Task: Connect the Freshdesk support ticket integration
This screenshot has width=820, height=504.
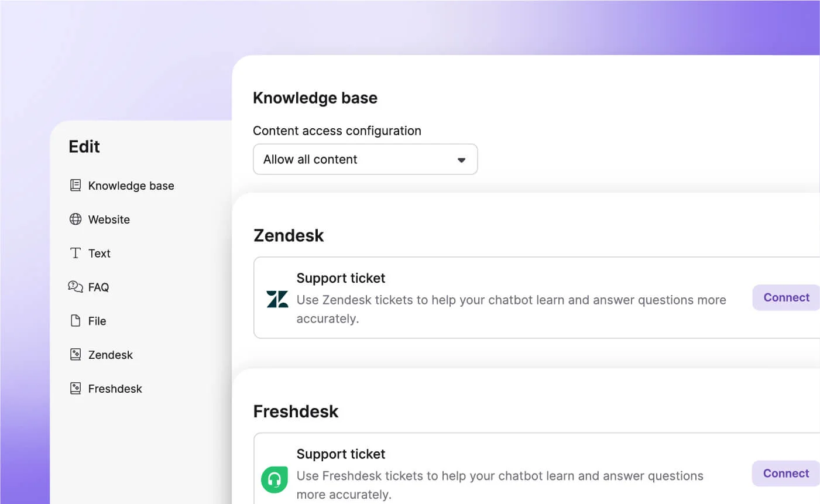Action: [x=786, y=473]
